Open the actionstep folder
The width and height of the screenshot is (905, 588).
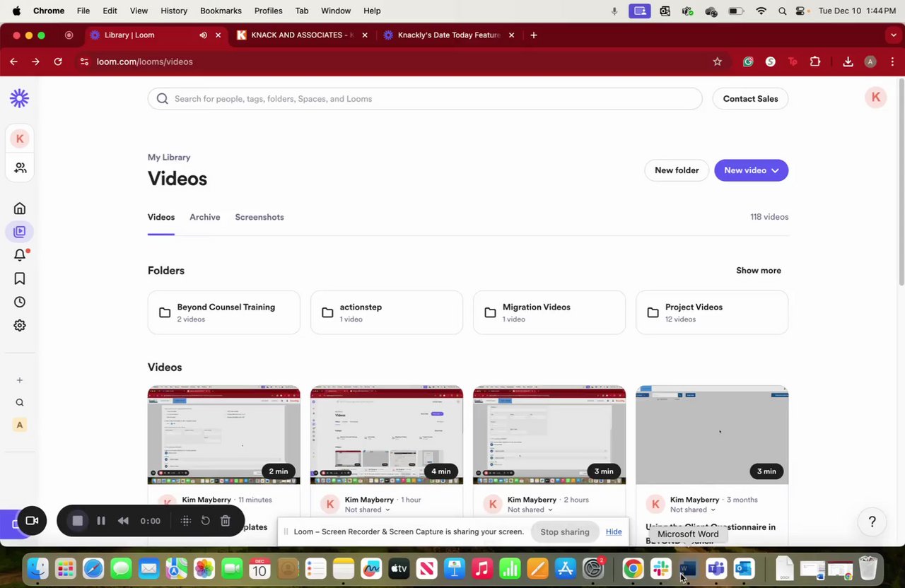coord(386,312)
